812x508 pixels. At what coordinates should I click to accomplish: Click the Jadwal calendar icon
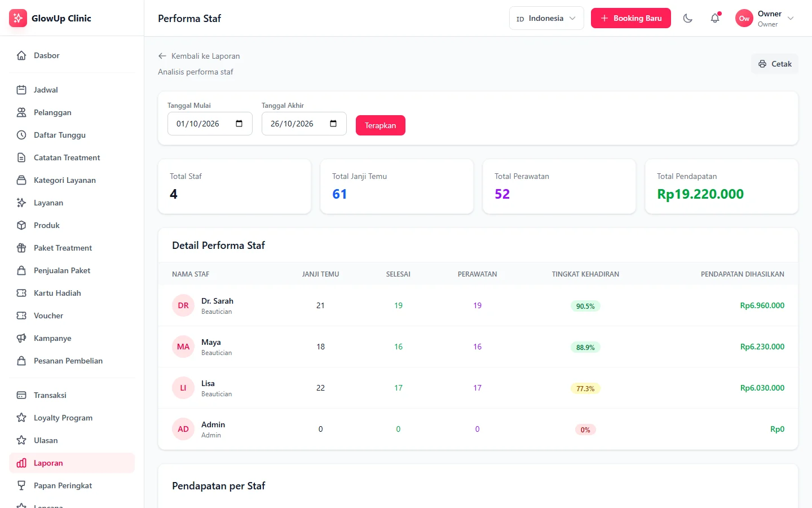(x=21, y=90)
